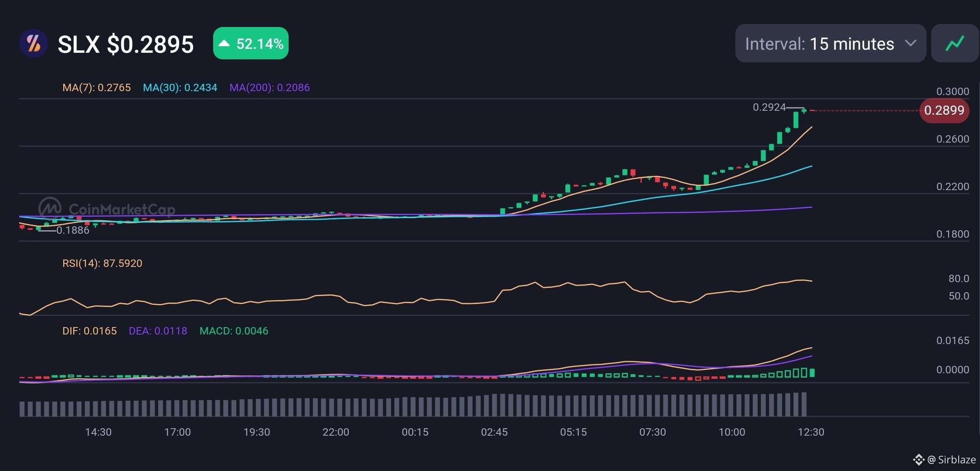Click the SLX coin logo icon
The width and height of the screenshot is (980, 471).
(x=34, y=44)
